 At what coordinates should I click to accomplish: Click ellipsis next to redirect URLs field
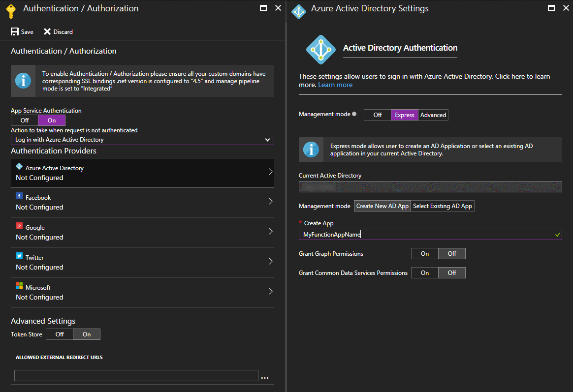[x=265, y=378]
